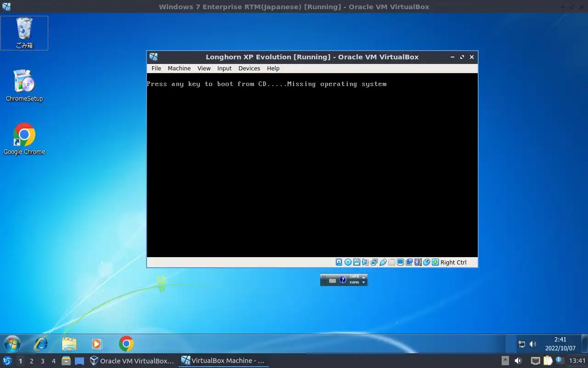The height and width of the screenshot is (368, 588).
Task: Click the host show desktop panel icon
Action: 79,361
